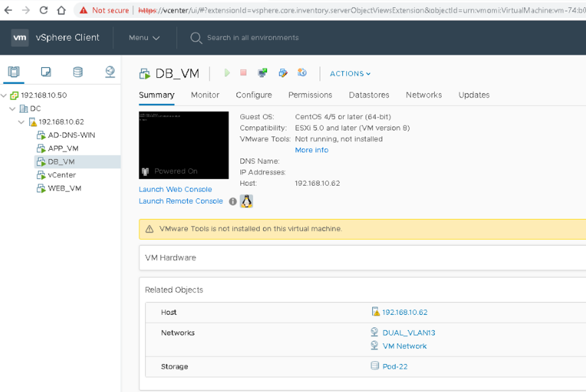The width and height of the screenshot is (586, 392).
Task: Click the Linux penguin guest OS icon
Action: coord(246,201)
